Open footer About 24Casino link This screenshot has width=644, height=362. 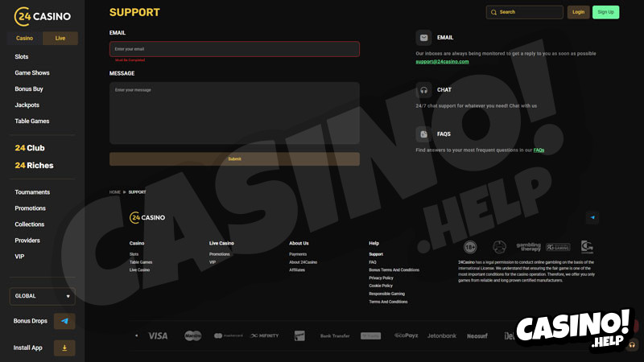[x=303, y=262]
